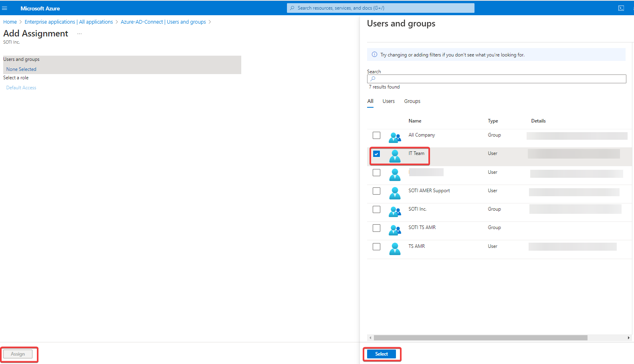Viewport: 634px width, 364px height.
Task: Click the All Company group icon
Action: tap(395, 138)
